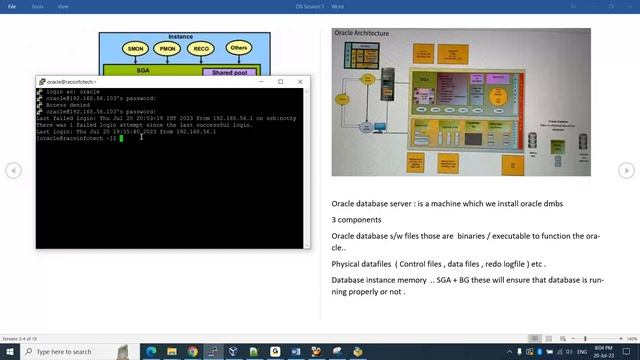Open the File menu in Word

[12, 7]
